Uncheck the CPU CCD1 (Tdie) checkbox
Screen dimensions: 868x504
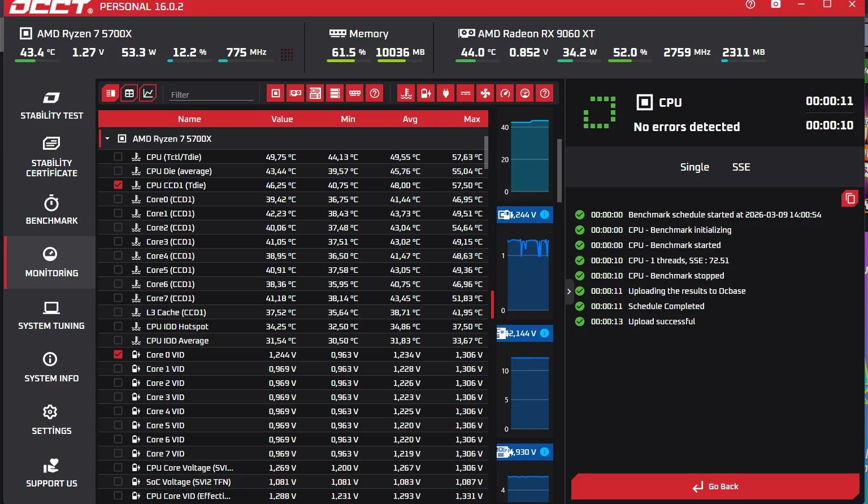coord(118,185)
